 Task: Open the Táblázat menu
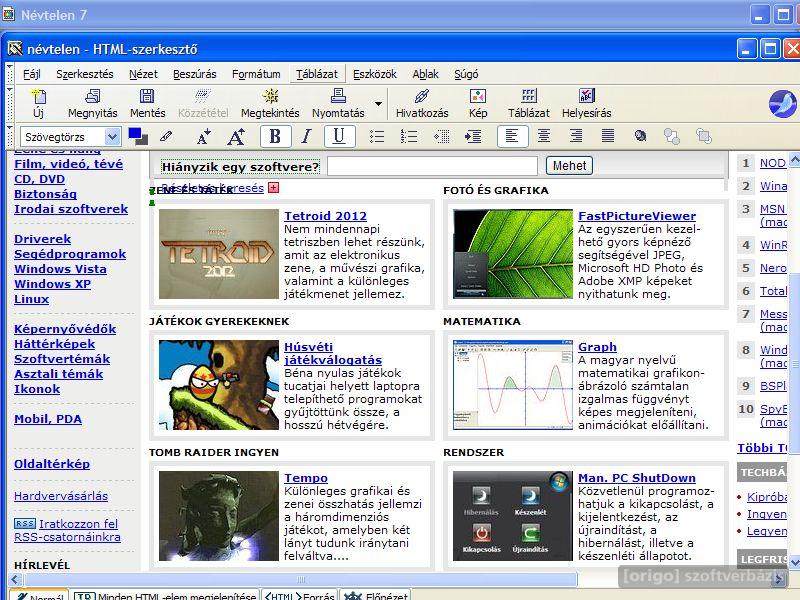317,74
